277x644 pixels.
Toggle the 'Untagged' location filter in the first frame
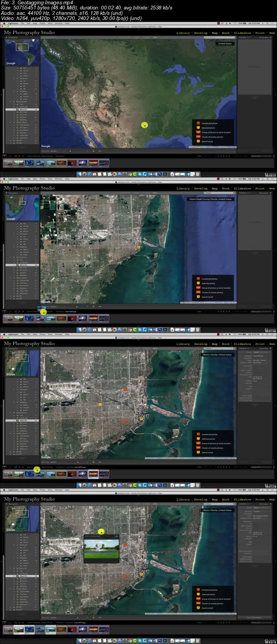pos(146,37)
